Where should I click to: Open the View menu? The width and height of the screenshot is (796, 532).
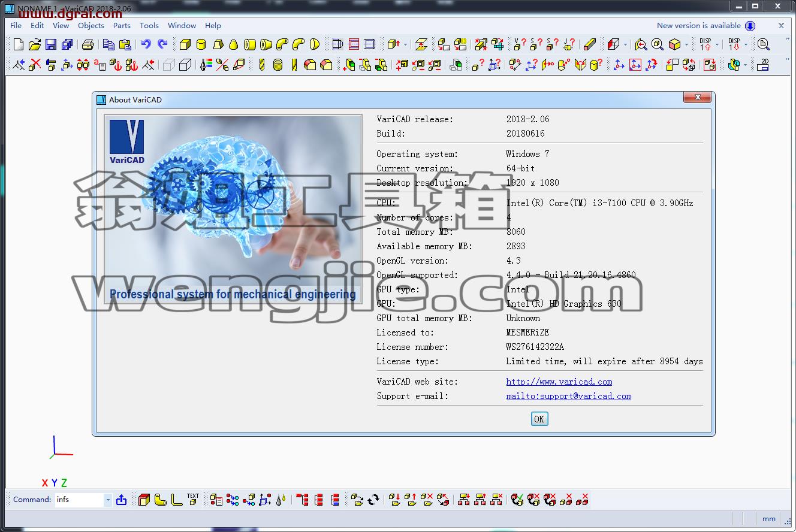[x=61, y=26]
